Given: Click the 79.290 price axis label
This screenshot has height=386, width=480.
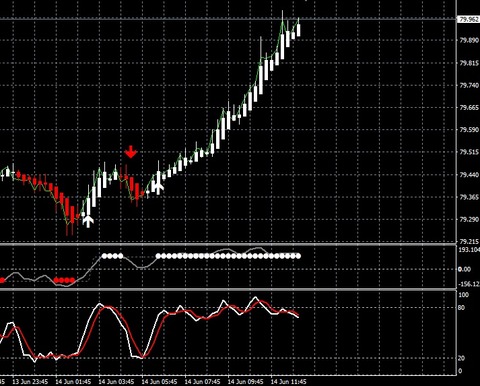Looking at the screenshot, I should click(469, 219).
